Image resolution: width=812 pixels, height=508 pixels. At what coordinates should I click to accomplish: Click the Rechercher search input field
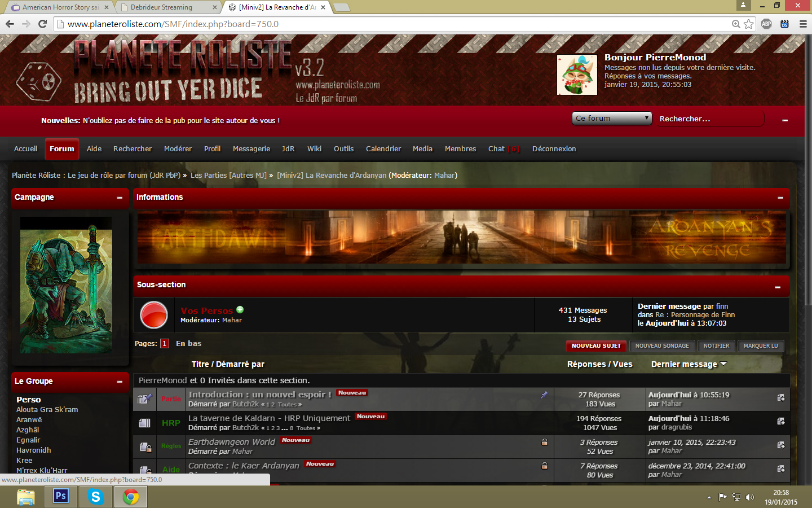[710, 119]
